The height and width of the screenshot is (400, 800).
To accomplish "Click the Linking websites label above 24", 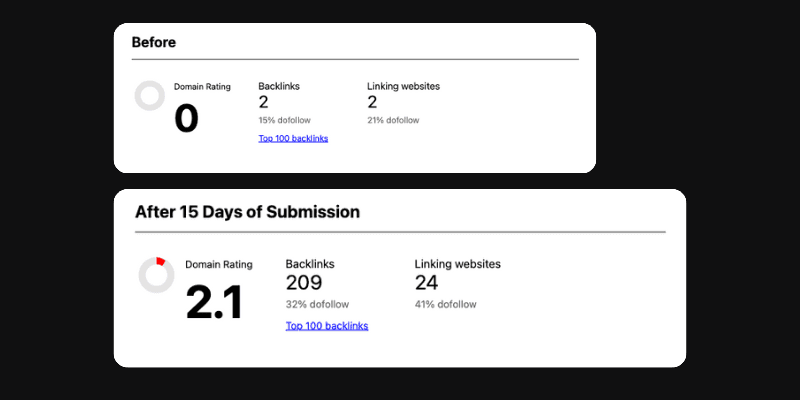I will 457,264.
